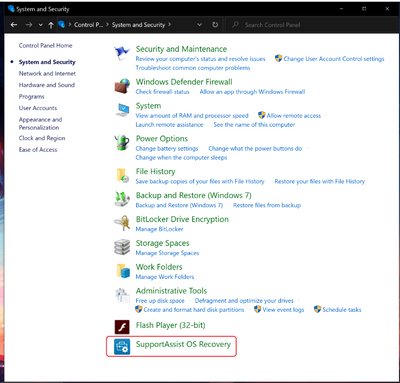Viewport: 400px width, 383px height.
Task: Expand chevron before Control Panel breadcrumb
Action: click(70, 25)
